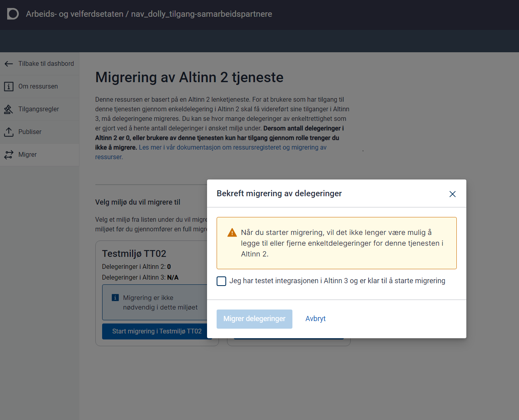Select the Migrer sidebar item
This screenshot has height=420, width=519.
pos(28,155)
